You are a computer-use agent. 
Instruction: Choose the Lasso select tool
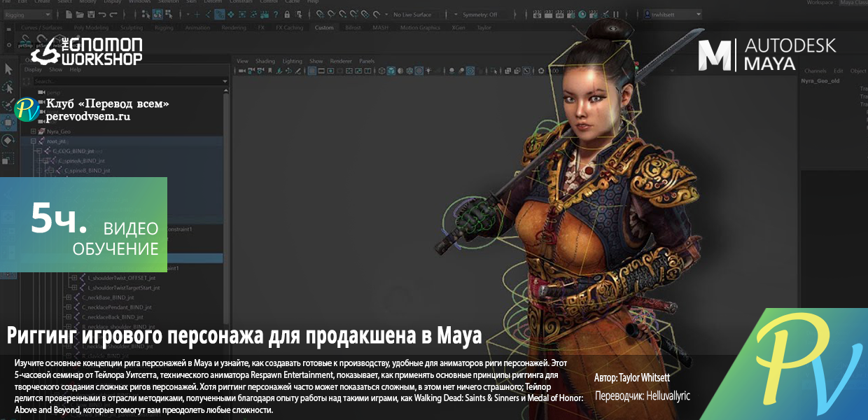point(8,87)
